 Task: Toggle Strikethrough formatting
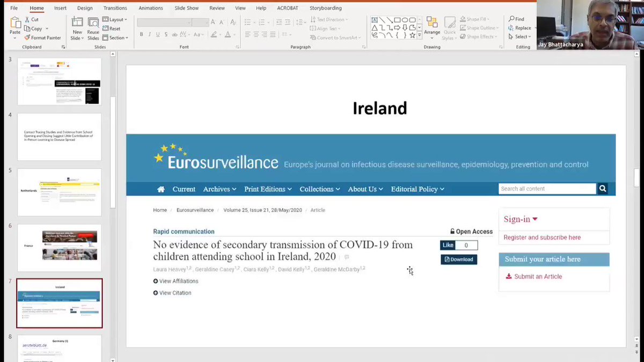(174, 34)
